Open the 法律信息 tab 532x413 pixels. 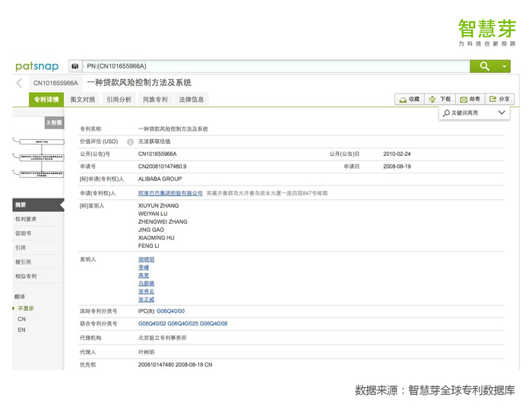tap(191, 100)
